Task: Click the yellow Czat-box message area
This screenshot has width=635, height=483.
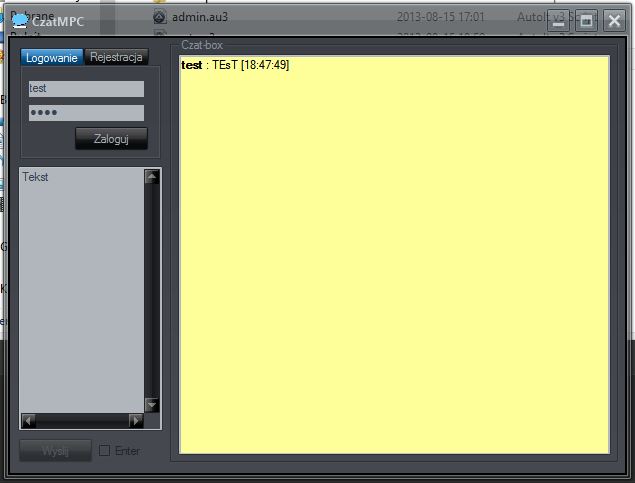Action: pos(394,255)
